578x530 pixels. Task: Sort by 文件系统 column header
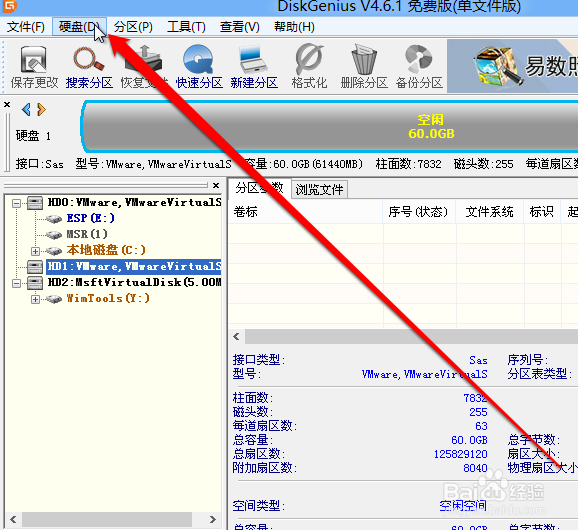pos(490,212)
